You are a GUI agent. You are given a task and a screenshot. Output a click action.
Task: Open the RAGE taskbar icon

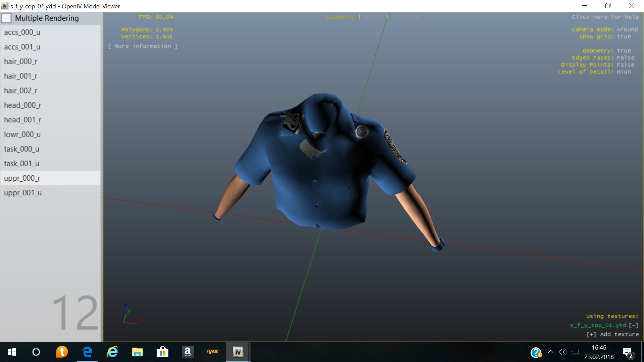(213, 352)
